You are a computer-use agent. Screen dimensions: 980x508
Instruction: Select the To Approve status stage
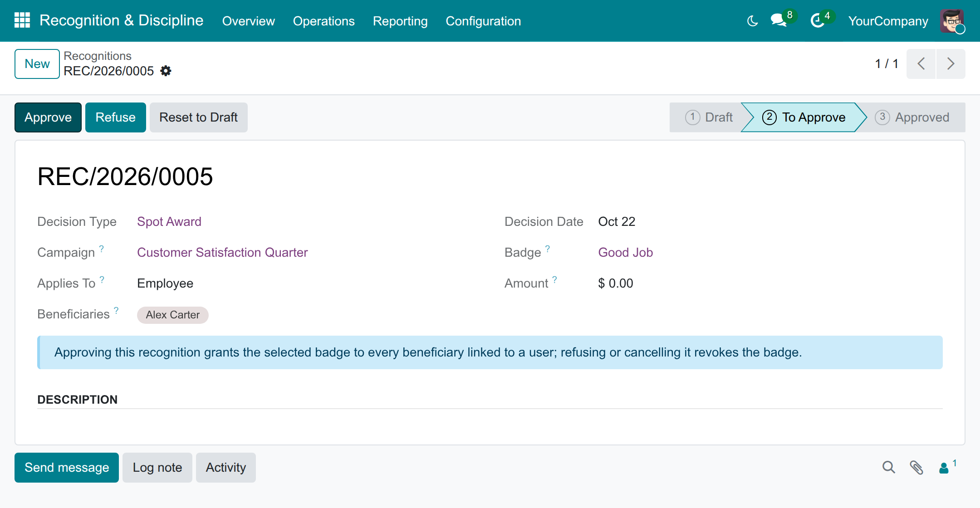[x=804, y=117]
